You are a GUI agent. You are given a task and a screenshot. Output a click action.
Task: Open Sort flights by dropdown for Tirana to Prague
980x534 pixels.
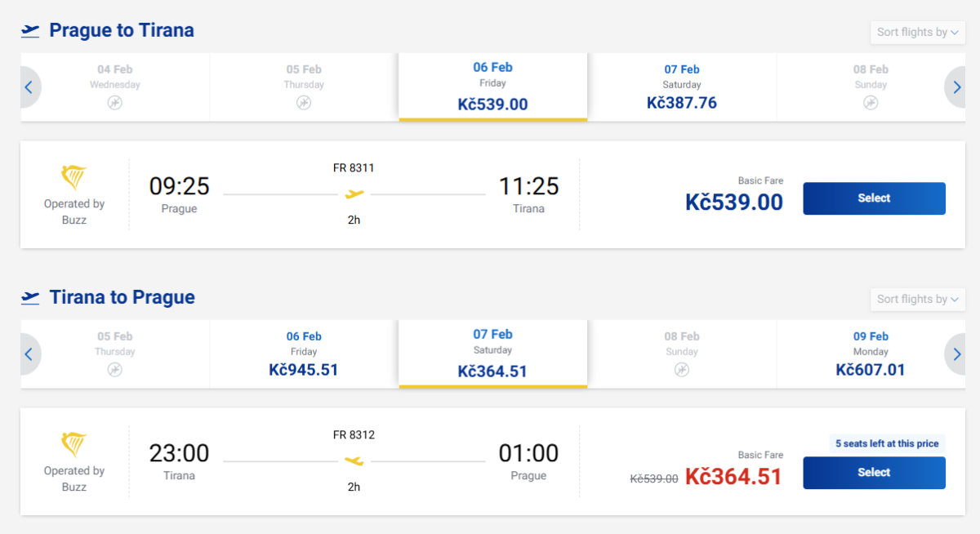tap(917, 300)
